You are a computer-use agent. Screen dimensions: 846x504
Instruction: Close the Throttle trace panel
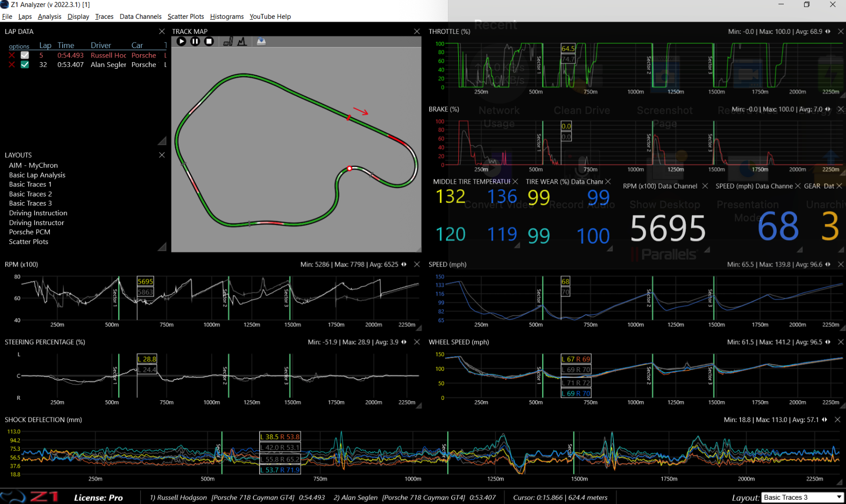pyautogui.click(x=841, y=31)
